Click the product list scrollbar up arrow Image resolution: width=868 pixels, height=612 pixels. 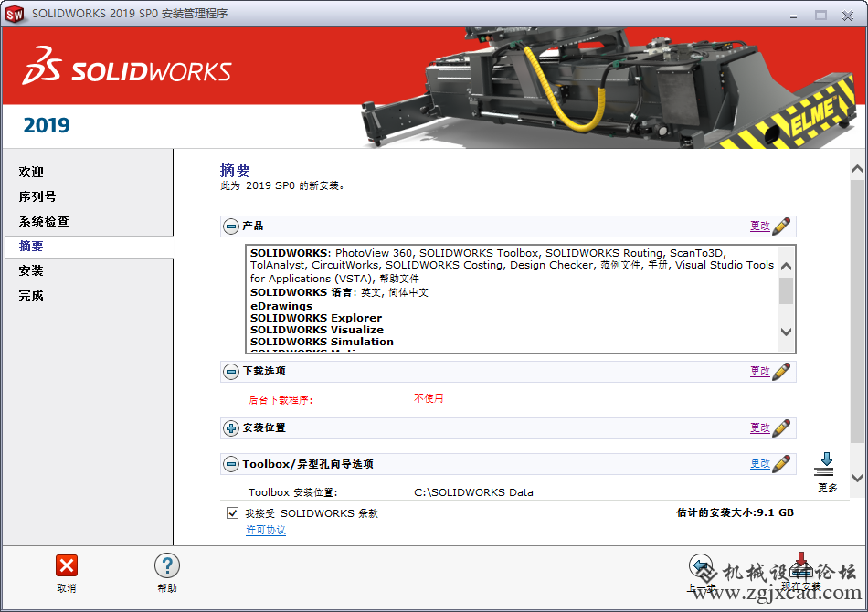786,266
